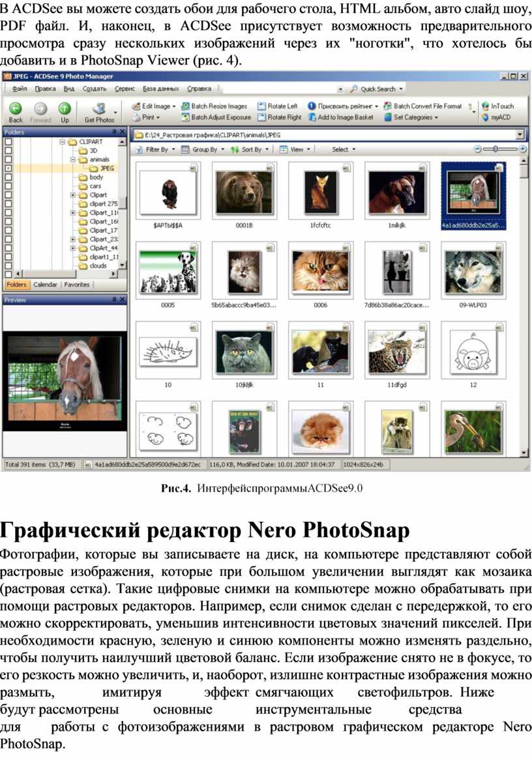The height and width of the screenshot is (760, 532).
Task: Click the Back navigation button
Action: tap(16, 111)
